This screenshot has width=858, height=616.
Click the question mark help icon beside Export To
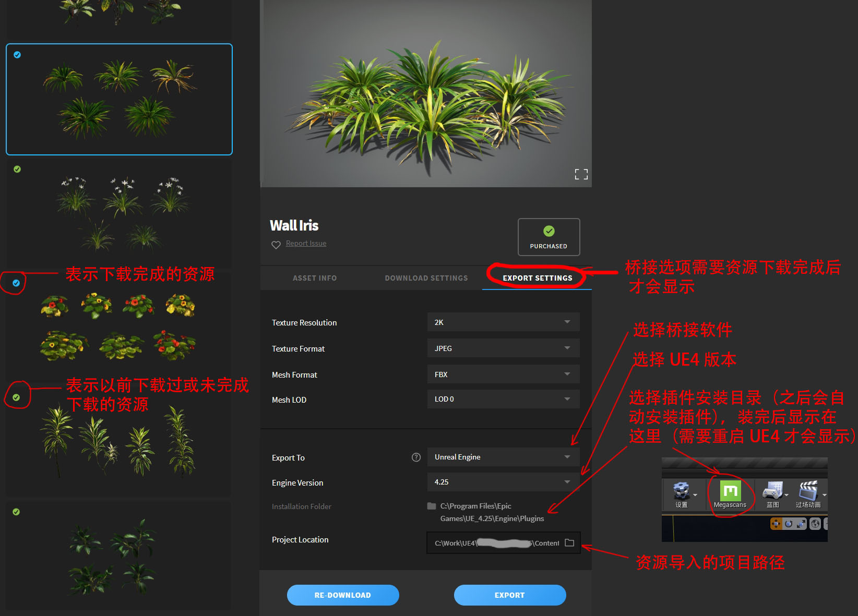pos(416,457)
